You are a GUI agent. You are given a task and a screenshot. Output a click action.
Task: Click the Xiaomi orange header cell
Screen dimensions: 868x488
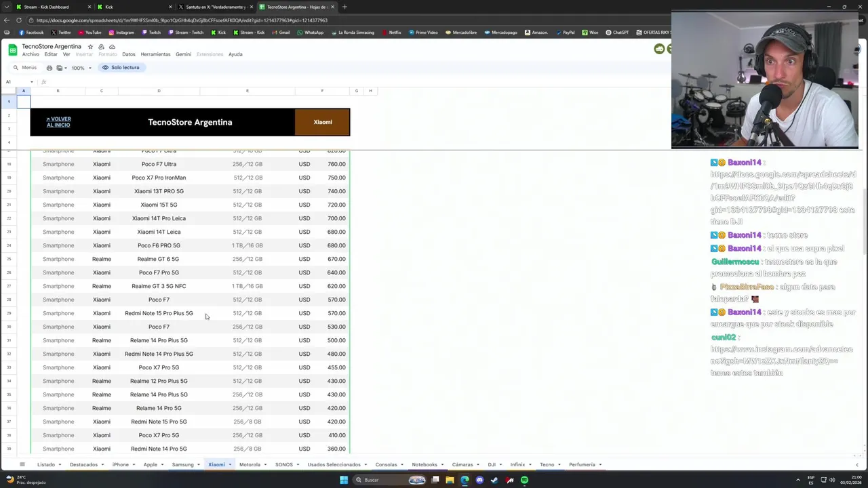coord(322,122)
